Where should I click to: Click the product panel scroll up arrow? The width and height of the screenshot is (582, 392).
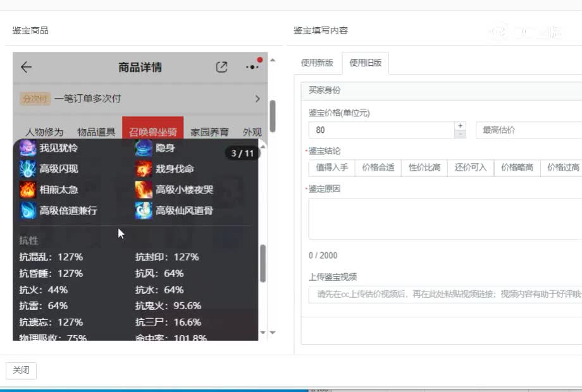click(273, 60)
